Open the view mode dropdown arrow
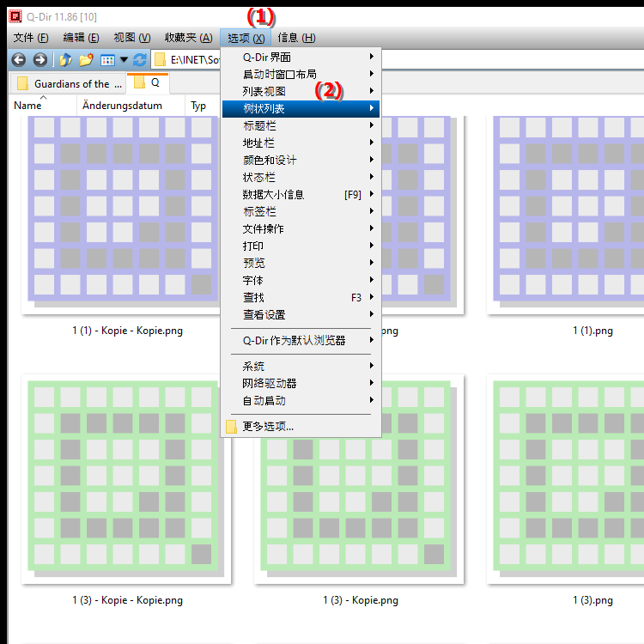The width and height of the screenshot is (644, 644). pos(124,60)
